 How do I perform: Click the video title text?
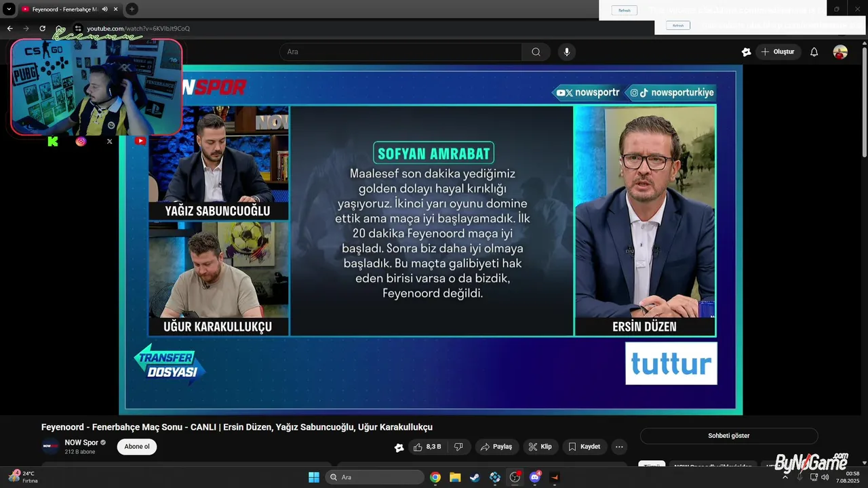coord(237,427)
